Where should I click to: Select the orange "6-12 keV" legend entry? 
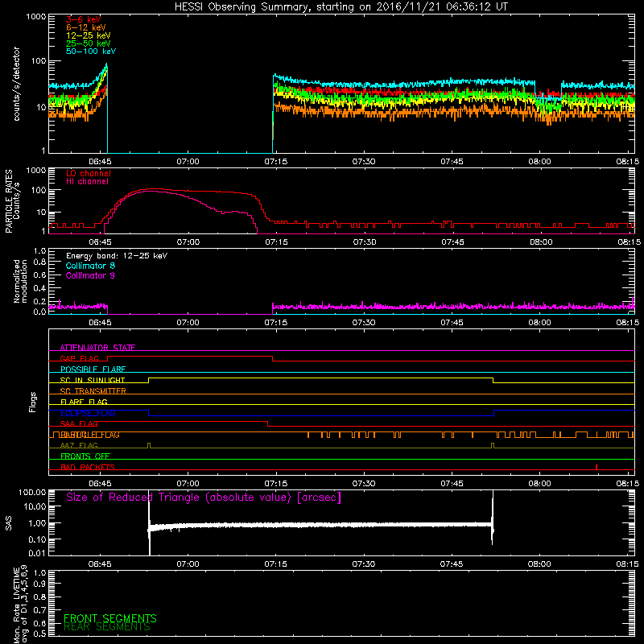pos(86,27)
